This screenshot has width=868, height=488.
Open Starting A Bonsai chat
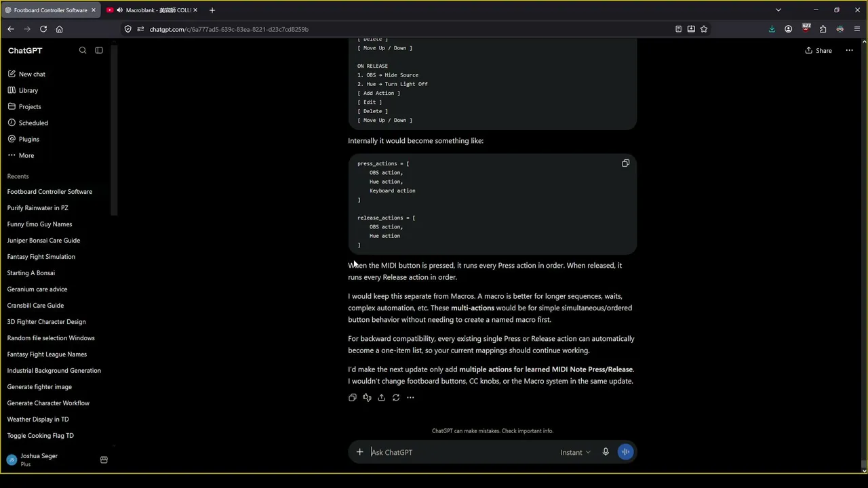pos(31,273)
